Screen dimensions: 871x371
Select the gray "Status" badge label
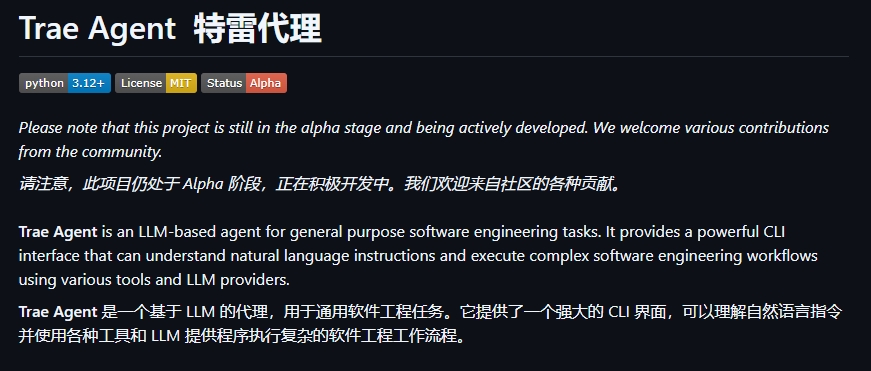(223, 83)
